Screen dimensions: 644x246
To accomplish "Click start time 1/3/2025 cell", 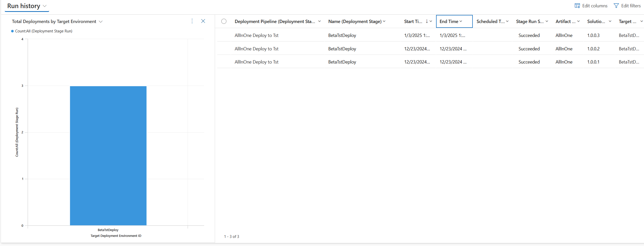I will [417, 35].
